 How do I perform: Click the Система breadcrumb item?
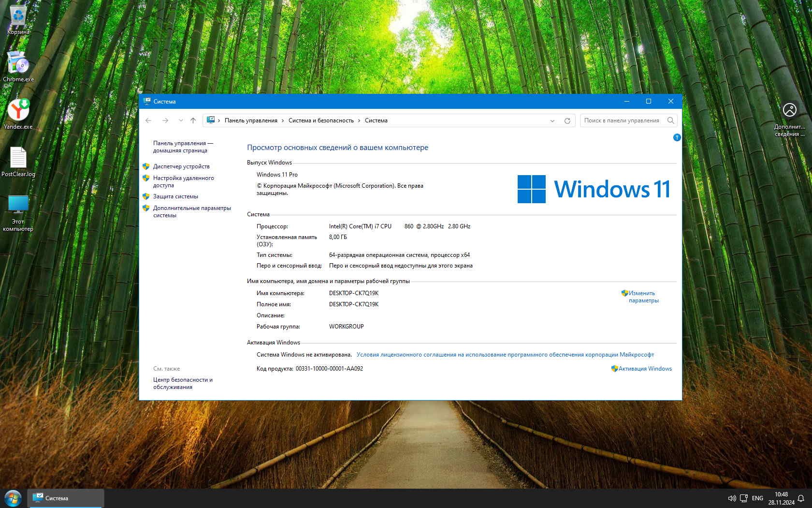click(x=376, y=120)
